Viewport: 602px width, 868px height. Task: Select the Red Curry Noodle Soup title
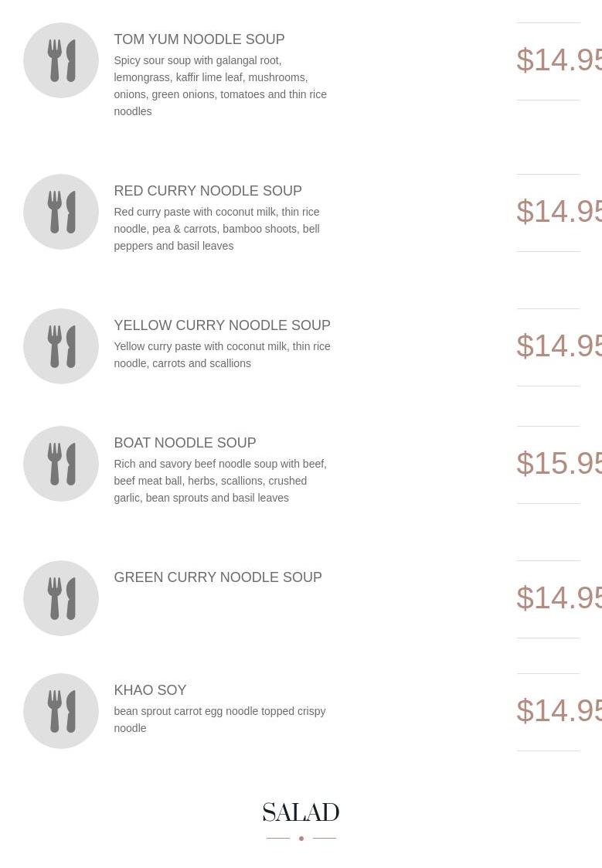208,191
